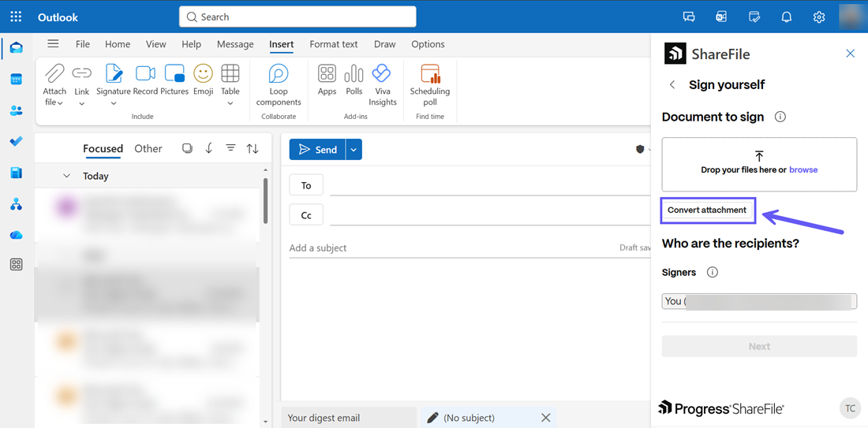
Task: Open the Help tab
Action: point(192,44)
